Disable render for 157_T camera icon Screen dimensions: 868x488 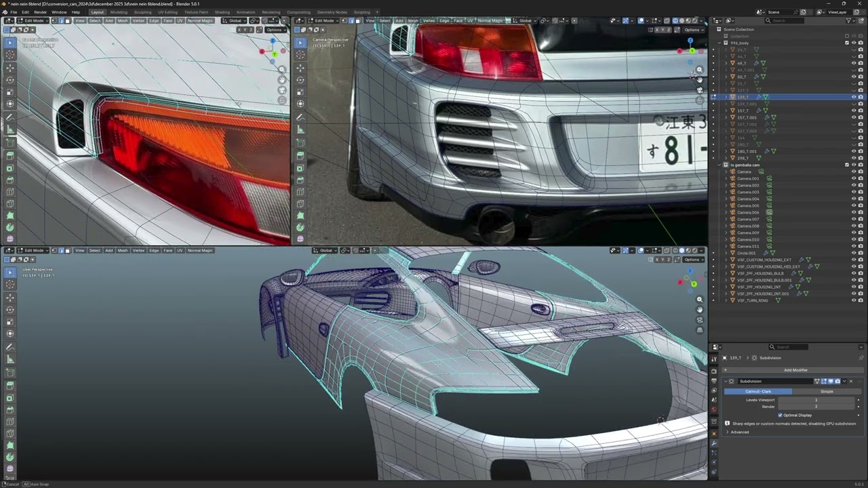(x=861, y=110)
